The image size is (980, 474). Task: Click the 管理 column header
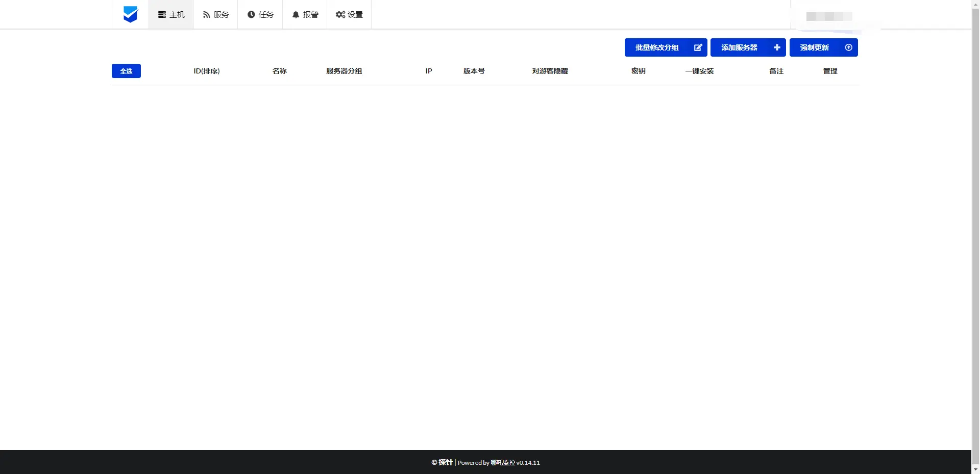coord(830,71)
